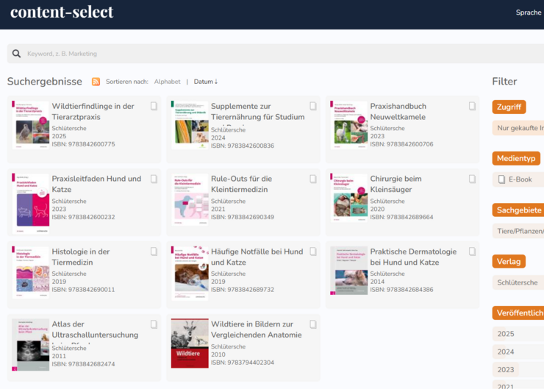This screenshot has width=544, height=392.
Task: Click the e-book icon on Supplemente zur Tierernährung
Action: pos(313,106)
